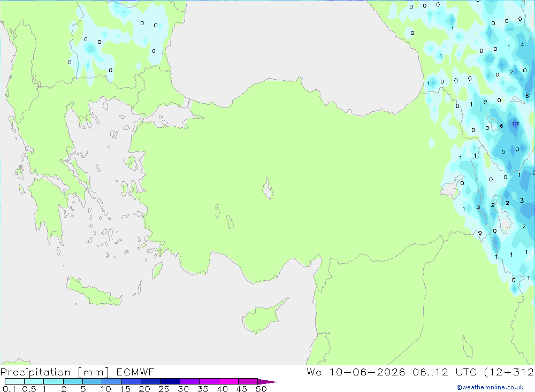Click the 1–2 mm legend color swatch
This screenshot has width=535, height=392.
pos(53,381)
